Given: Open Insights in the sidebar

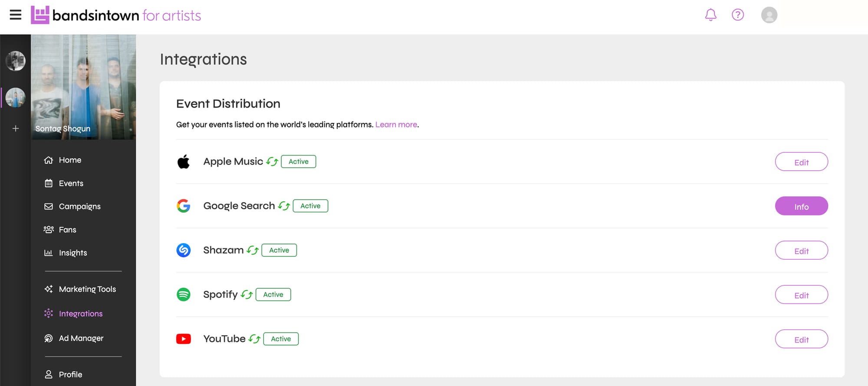Looking at the screenshot, I should click(72, 253).
